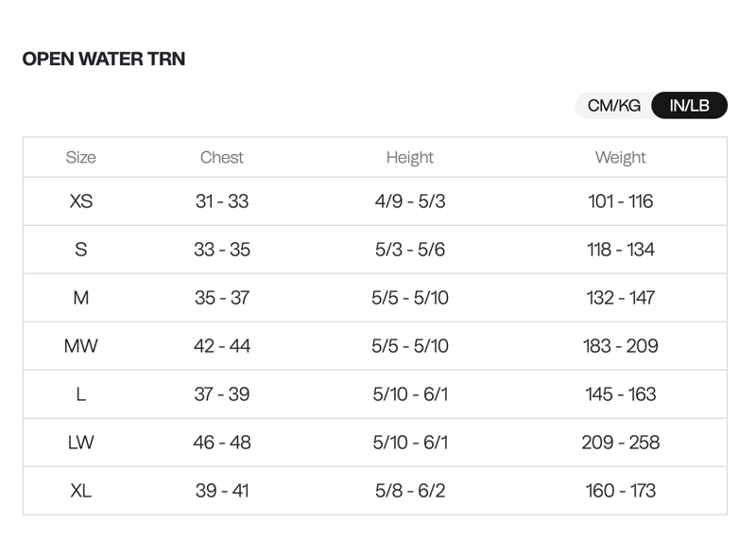Select the L size row label
This screenshot has height=540, width=756.
[81, 394]
